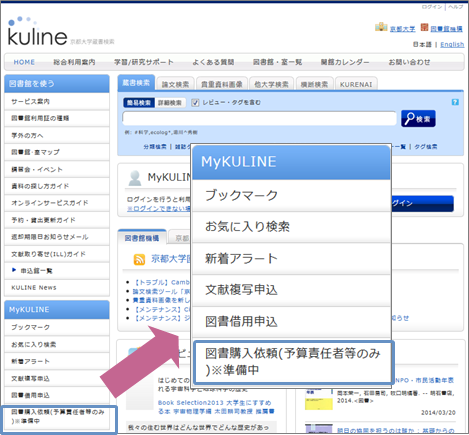Image resolution: width=469 pixels, height=435 pixels.
Task: Open 講習会・イベント in left sidebar
Action: (57, 169)
